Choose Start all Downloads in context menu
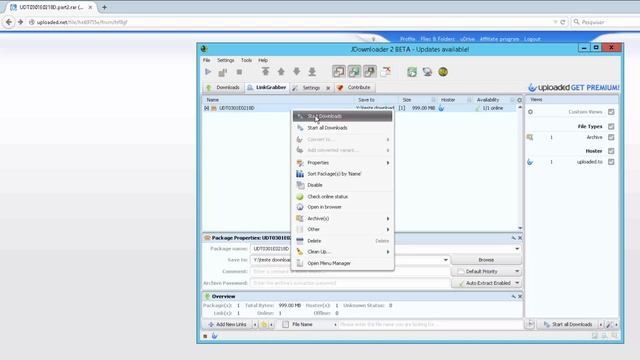Screen dimensions: 640x360 342,128
